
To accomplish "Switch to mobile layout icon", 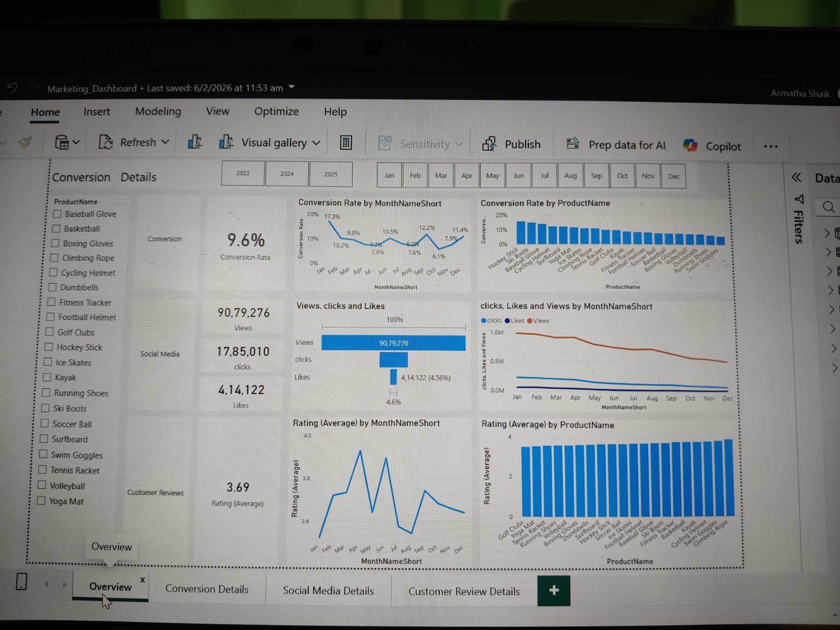I will click(x=21, y=581).
